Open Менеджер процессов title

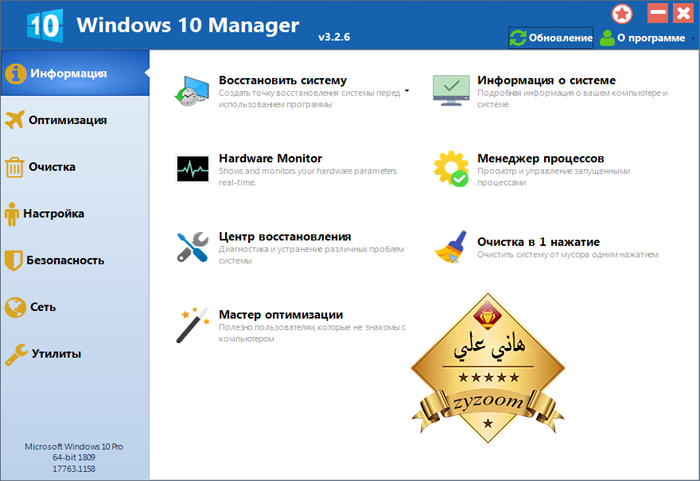coord(540,159)
